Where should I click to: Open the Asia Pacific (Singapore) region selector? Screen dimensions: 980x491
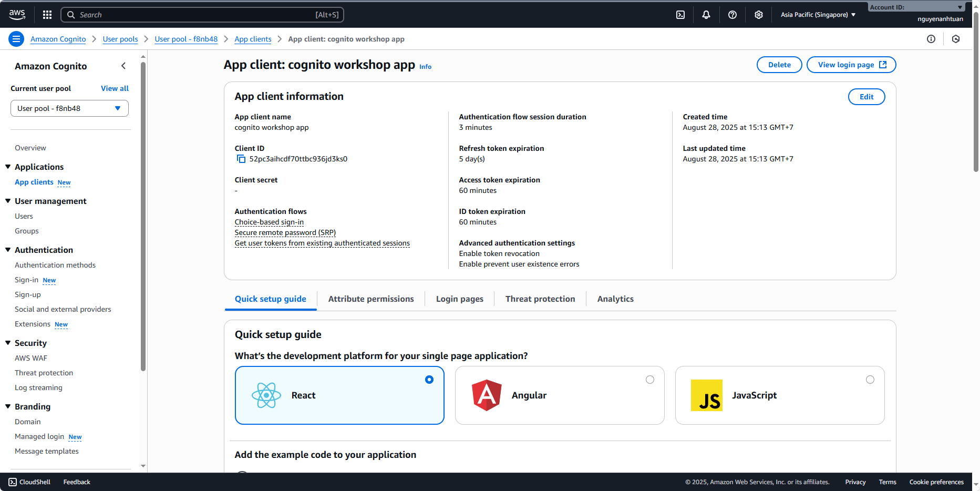point(818,15)
